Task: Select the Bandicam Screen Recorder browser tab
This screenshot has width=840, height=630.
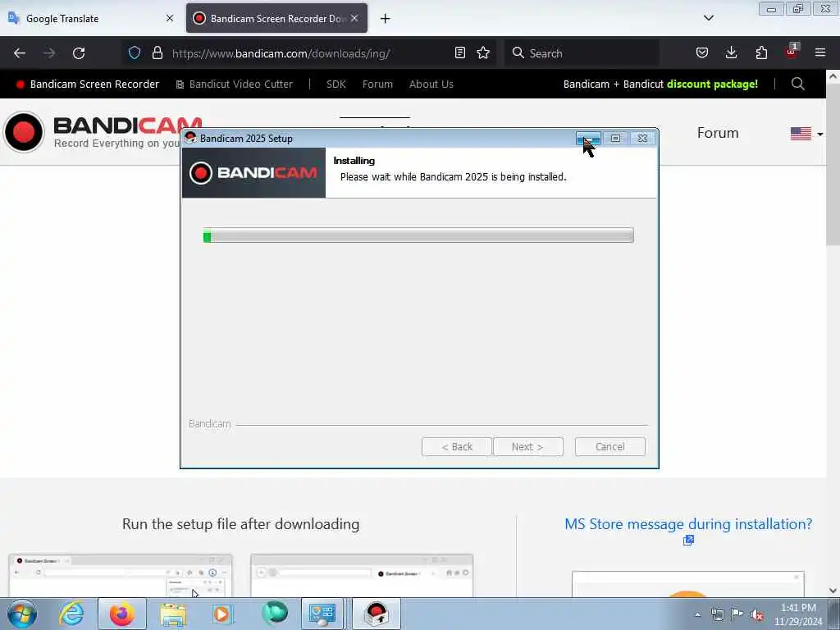Action: click(276, 18)
